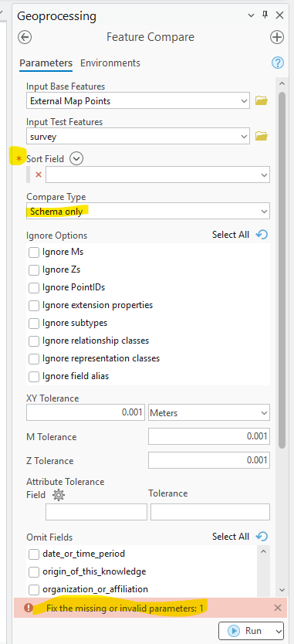Check Ignore subtypes
Viewport: 294px width, 644px height.
34,324
